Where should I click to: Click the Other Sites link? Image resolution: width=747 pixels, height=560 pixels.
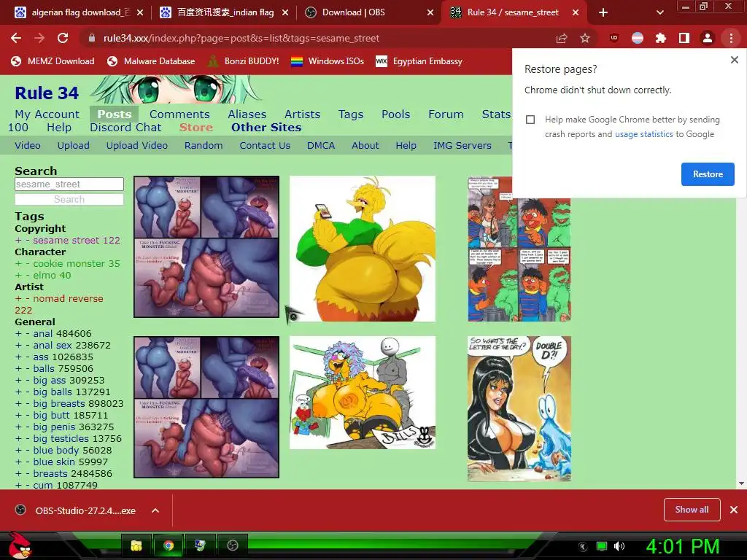point(266,128)
